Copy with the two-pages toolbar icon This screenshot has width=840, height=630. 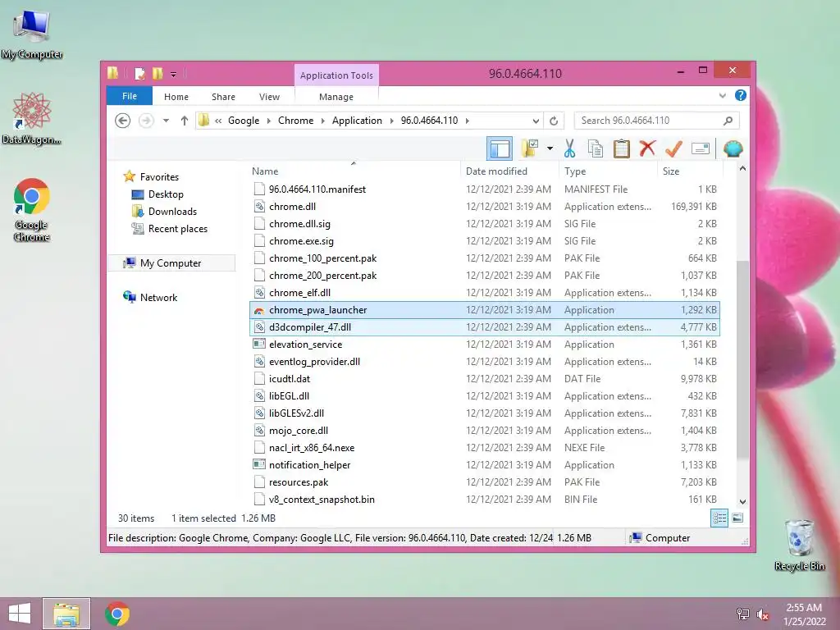(596, 148)
